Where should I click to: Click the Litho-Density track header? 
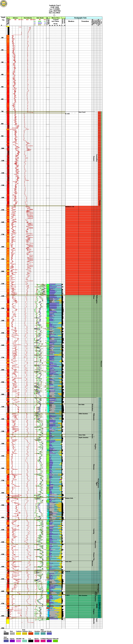pyautogui.click(x=40, y=18)
